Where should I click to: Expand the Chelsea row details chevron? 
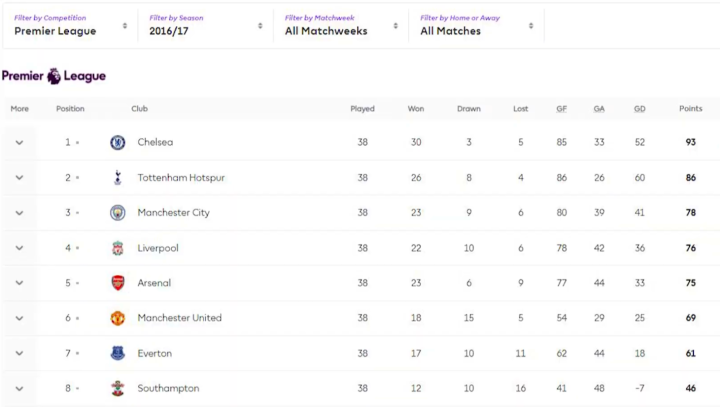pos(19,143)
